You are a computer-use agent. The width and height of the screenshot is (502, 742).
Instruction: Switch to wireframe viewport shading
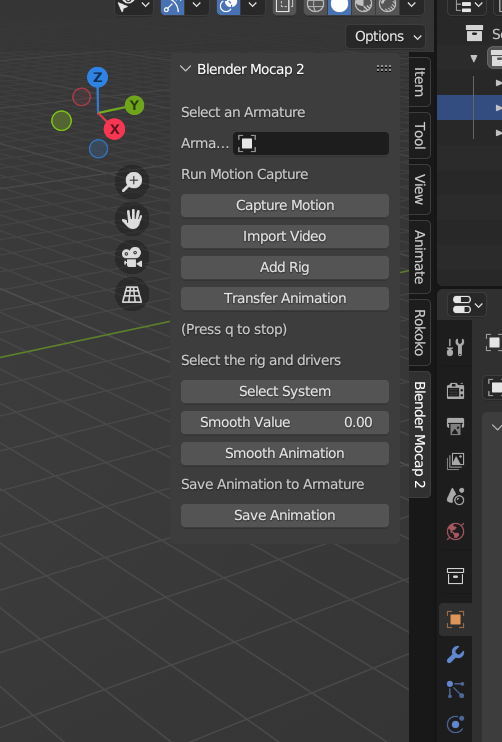pos(315,6)
